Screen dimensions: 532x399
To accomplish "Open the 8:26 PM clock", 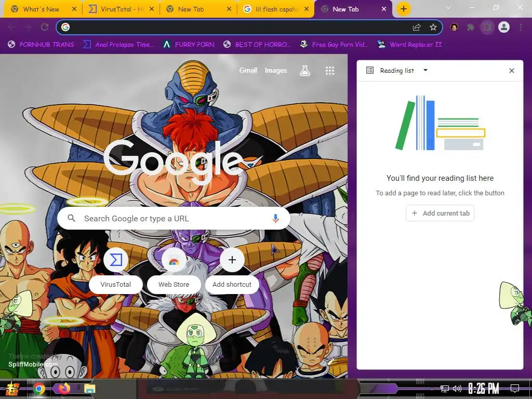I will point(484,389).
